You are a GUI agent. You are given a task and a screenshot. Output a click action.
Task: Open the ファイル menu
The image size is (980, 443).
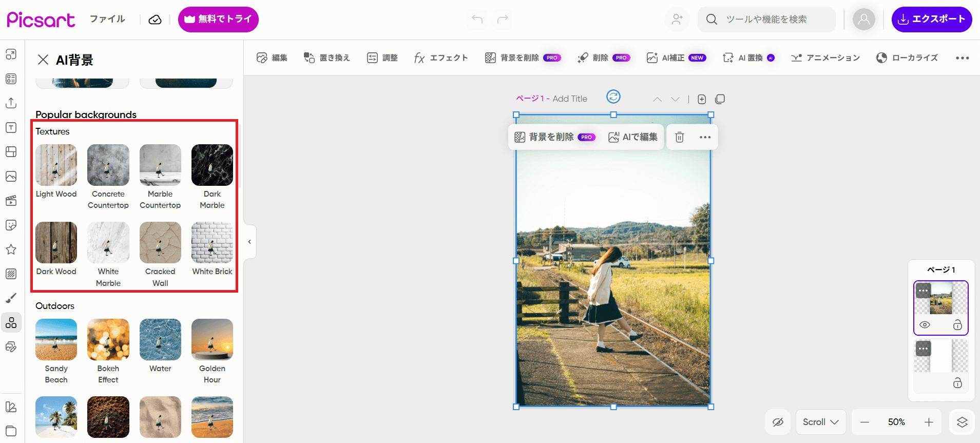coord(107,20)
